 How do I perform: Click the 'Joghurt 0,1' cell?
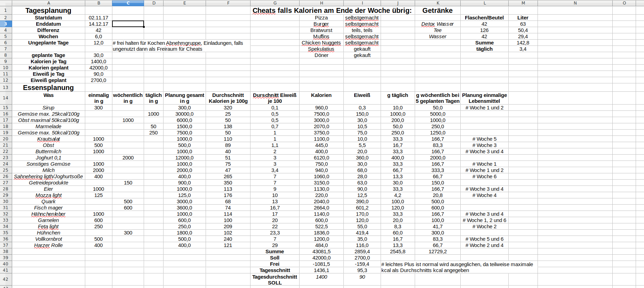(x=48, y=158)
